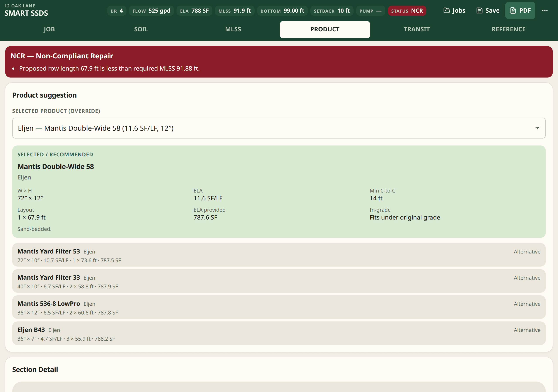The image size is (558, 392).
Task: Click the 12 OAK LANE job name
Action: click(20, 6)
